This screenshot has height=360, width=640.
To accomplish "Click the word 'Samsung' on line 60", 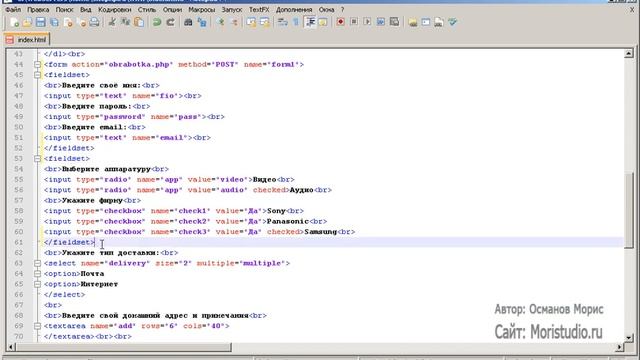I will pos(320,232).
